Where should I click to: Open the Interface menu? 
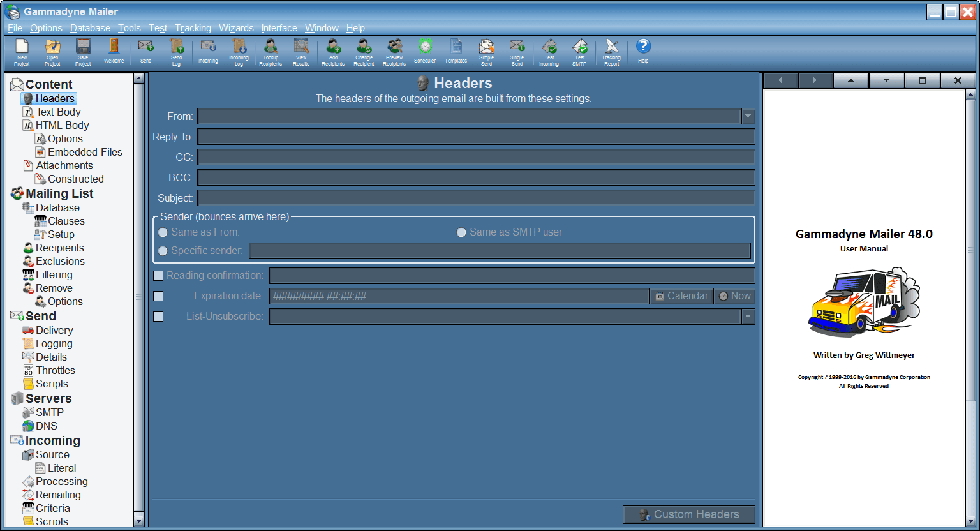[x=279, y=28]
